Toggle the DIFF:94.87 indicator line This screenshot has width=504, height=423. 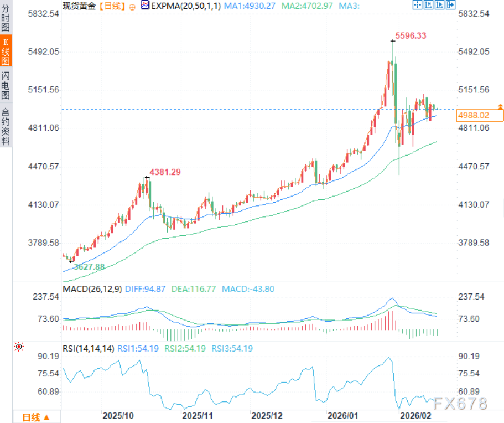tap(146, 288)
